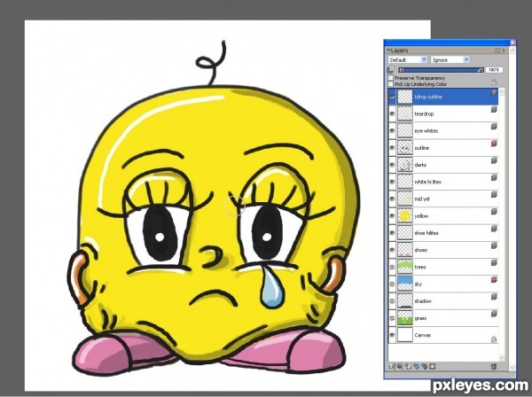The height and width of the screenshot is (397, 532).
Task: Toggle visibility of tdrop outline layer
Action: (392, 97)
